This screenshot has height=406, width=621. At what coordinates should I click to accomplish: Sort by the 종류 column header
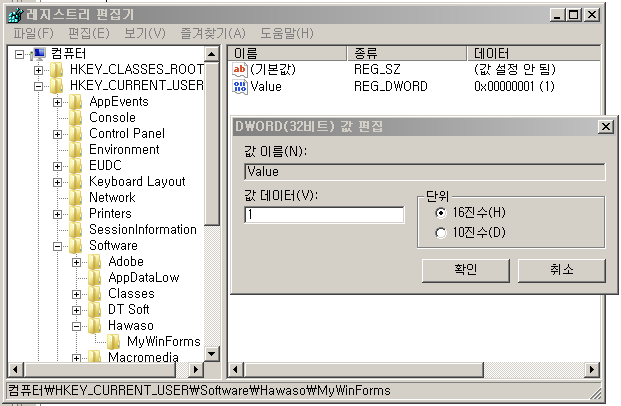click(407, 53)
